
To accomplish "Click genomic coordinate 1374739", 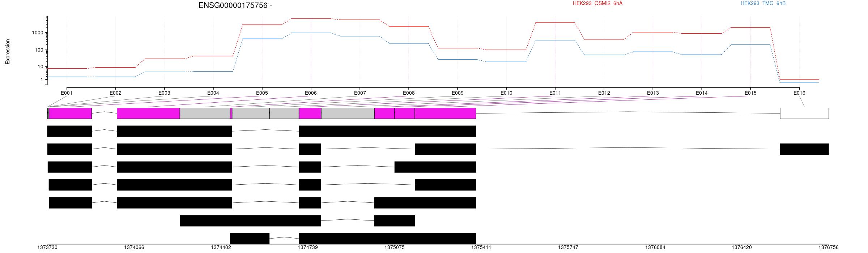I will tap(308, 248).
